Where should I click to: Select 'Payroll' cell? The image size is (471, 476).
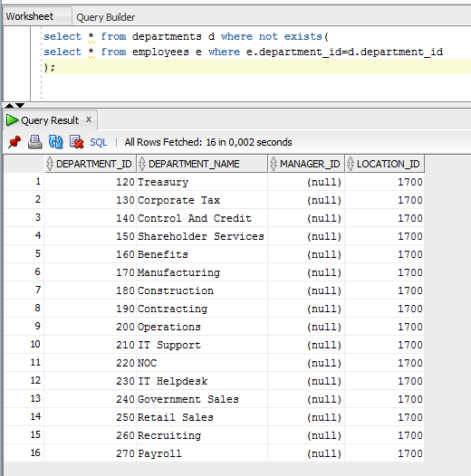click(x=202, y=453)
